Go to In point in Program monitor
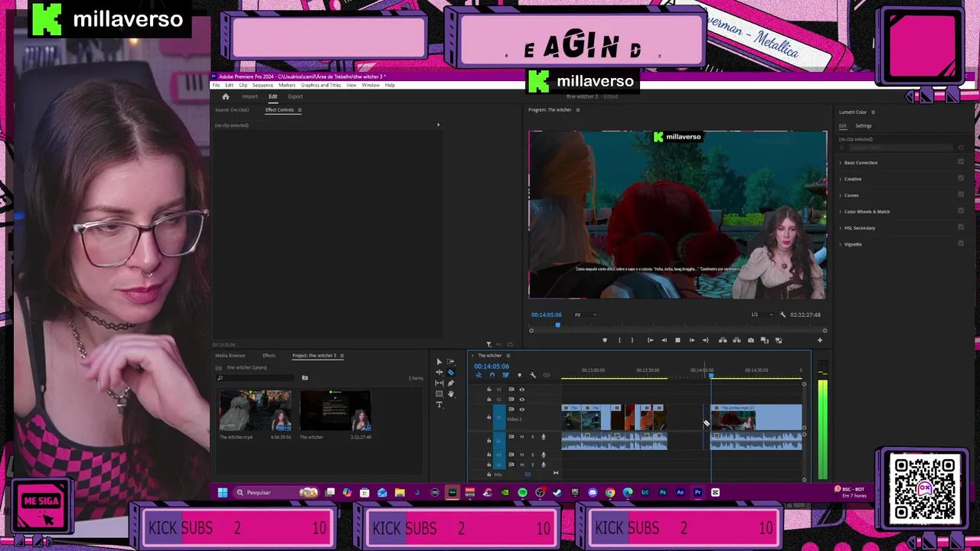This screenshot has height=551, width=980. (x=650, y=340)
